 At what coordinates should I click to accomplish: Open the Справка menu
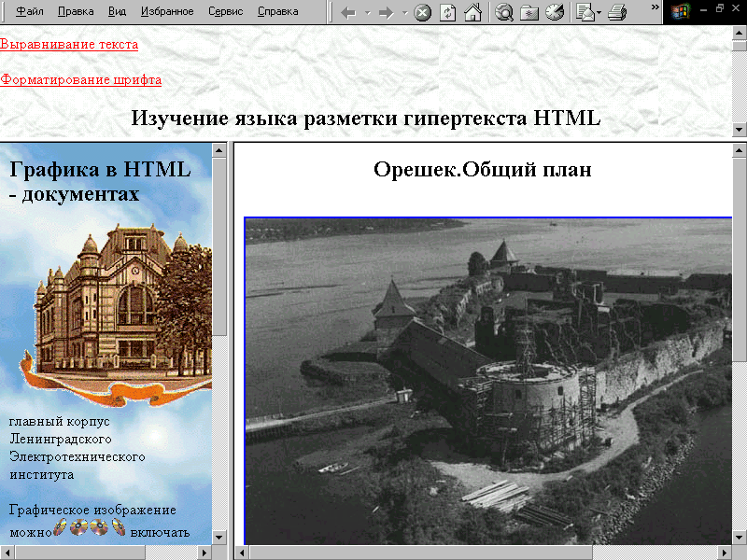click(x=278, y=11)
